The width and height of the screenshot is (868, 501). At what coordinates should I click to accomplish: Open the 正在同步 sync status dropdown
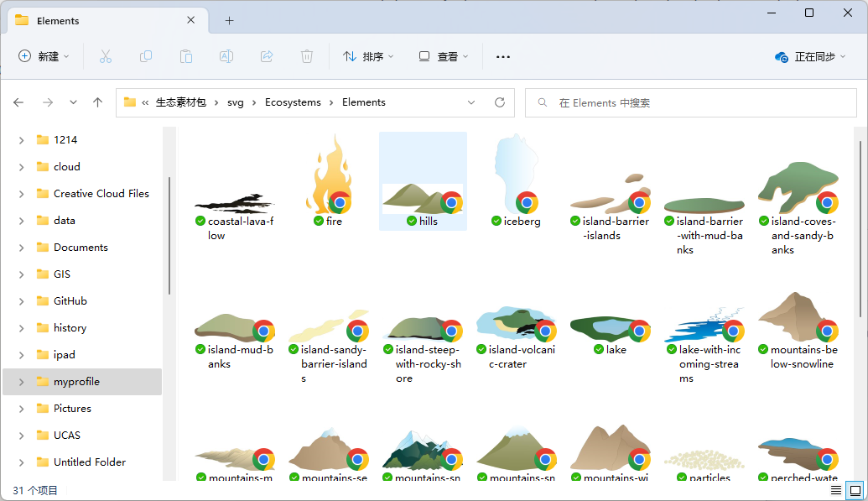click(x=810, y=56)
